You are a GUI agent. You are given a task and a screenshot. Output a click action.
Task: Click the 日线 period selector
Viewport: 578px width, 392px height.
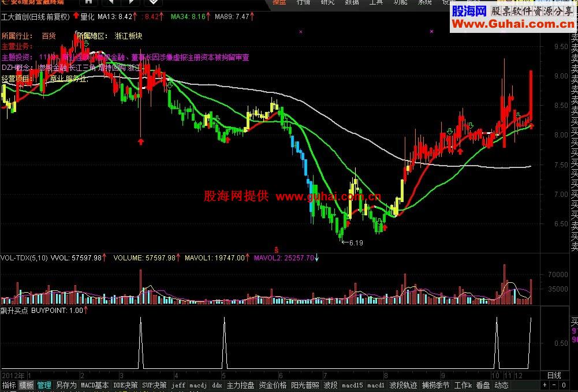click(554, 375)
